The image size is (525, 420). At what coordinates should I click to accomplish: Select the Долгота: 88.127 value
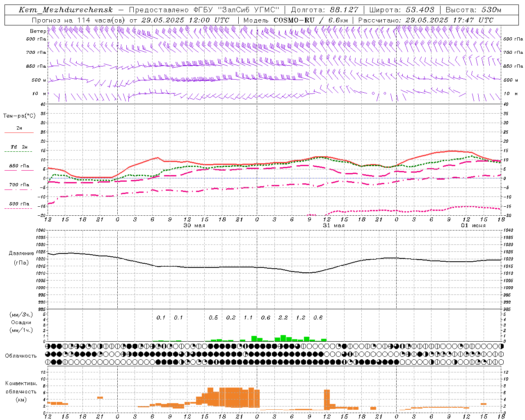point(324,10)
